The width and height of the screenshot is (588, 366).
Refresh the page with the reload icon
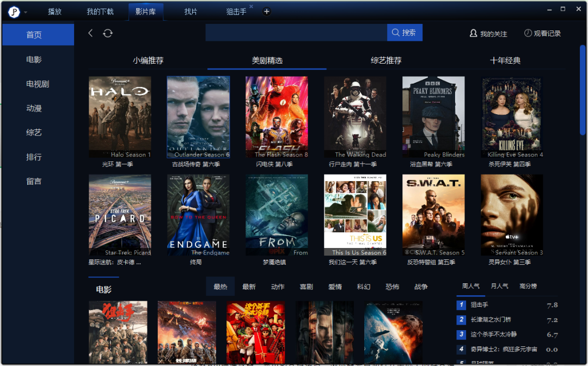[x=108, y=33]
